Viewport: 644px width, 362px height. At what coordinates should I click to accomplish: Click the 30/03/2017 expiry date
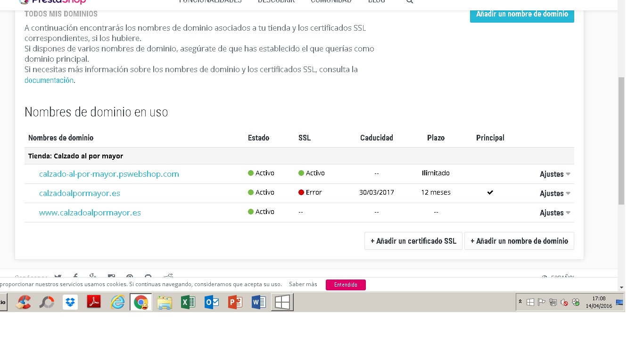tap(377, 192)
